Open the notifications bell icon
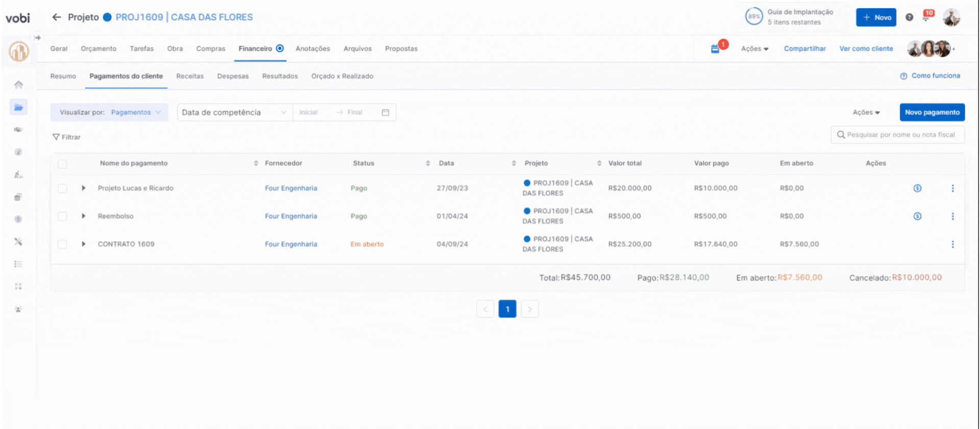This screenshot has height=429, width=980. tap(926, 17)
